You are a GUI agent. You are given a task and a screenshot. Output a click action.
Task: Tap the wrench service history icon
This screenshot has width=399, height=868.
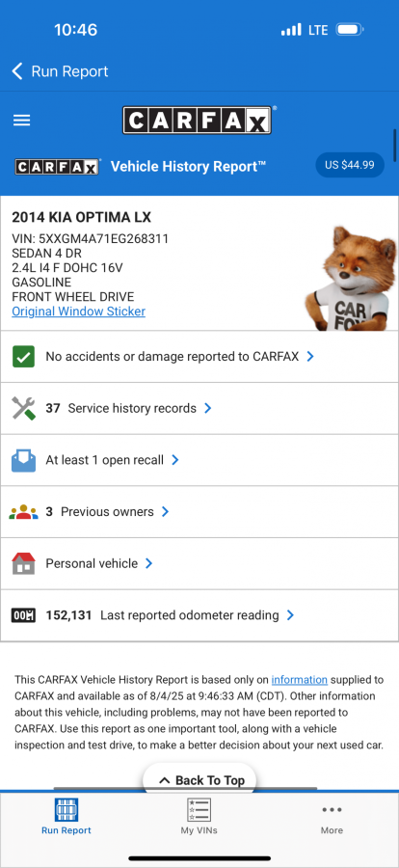[x=23, y=409]
